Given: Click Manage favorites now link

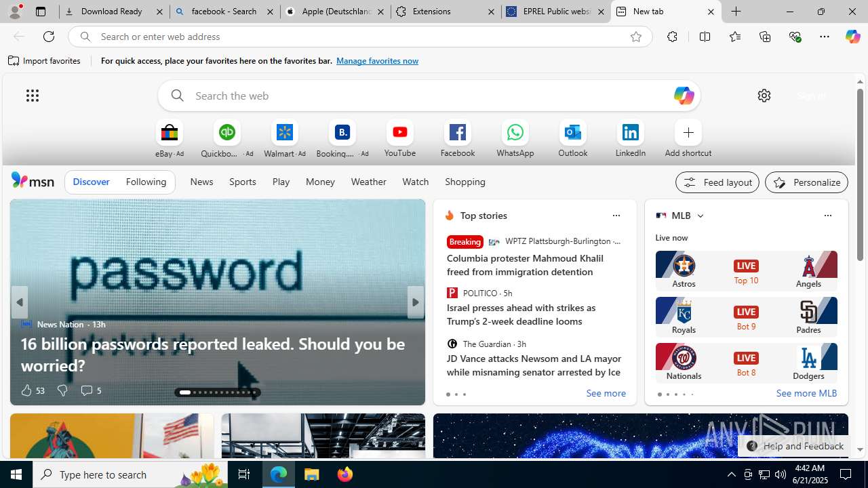Looking at the screenshot, I should (x=377, y=61).
